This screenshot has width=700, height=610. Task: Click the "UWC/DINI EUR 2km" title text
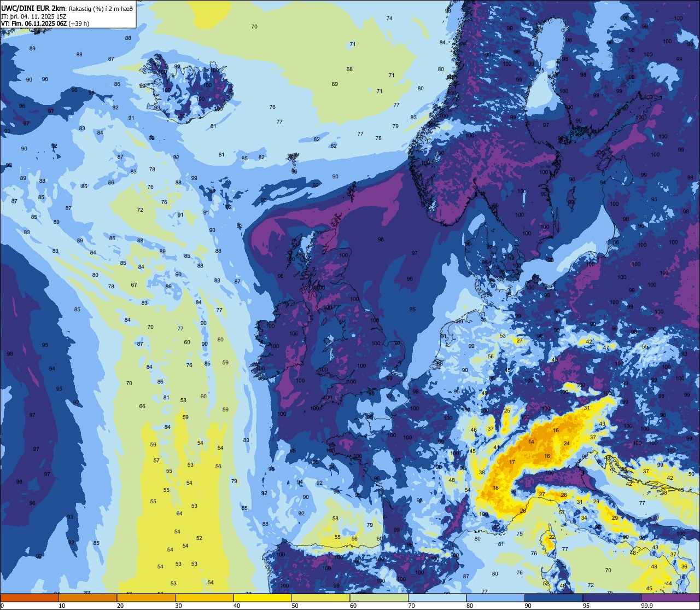pos(33,8)
